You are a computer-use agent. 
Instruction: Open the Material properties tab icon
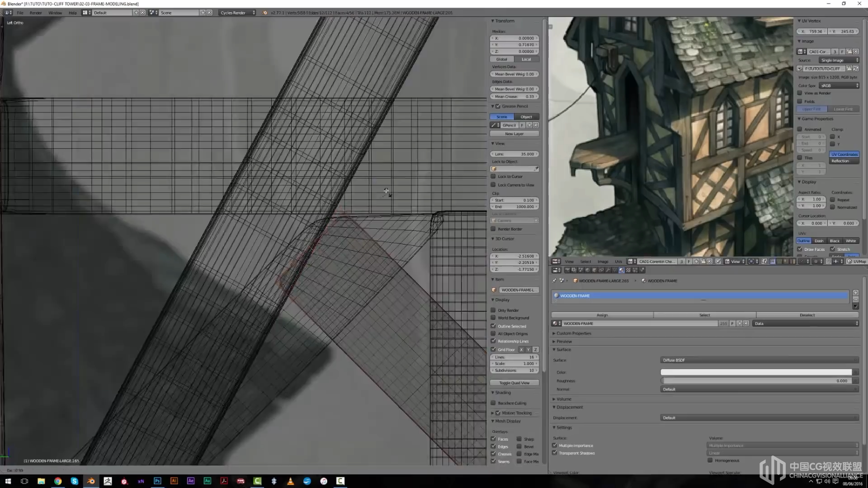coord(622,270)
